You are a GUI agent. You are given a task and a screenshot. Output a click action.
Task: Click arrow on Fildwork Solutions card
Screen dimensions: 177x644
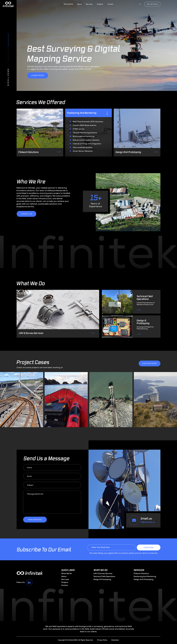(59, 152)
